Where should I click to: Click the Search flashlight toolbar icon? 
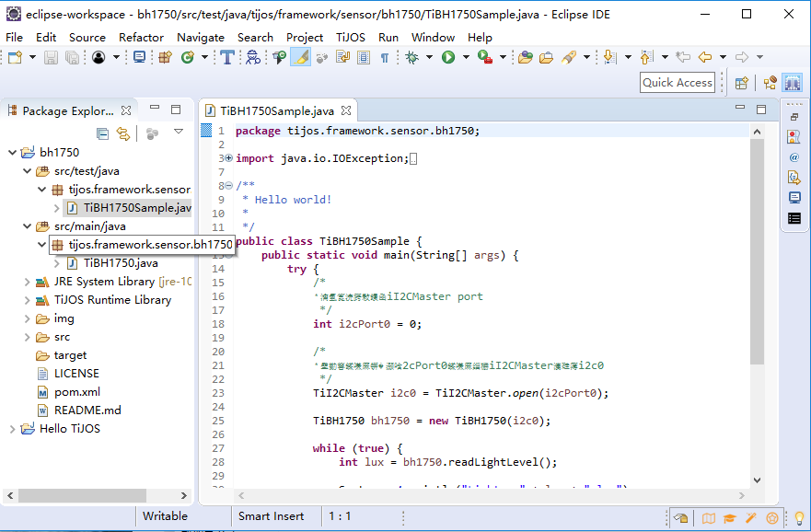568,57
